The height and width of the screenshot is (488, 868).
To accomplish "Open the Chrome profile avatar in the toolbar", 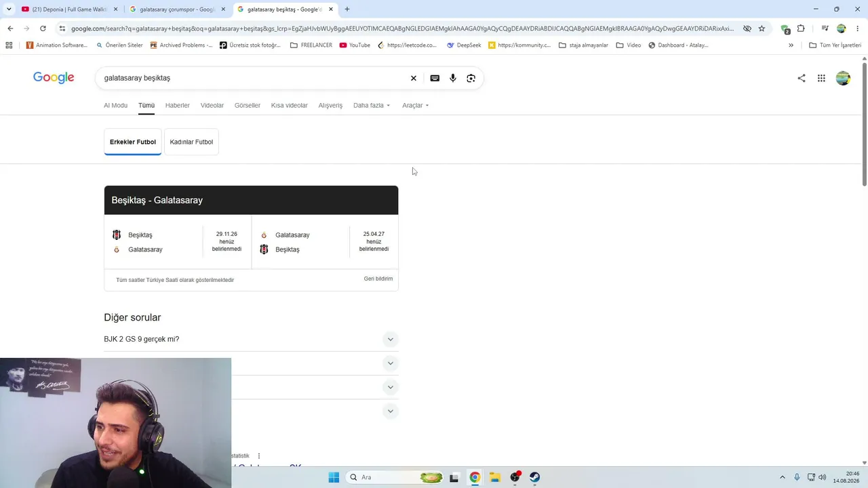I will click(x=842, y=28).
